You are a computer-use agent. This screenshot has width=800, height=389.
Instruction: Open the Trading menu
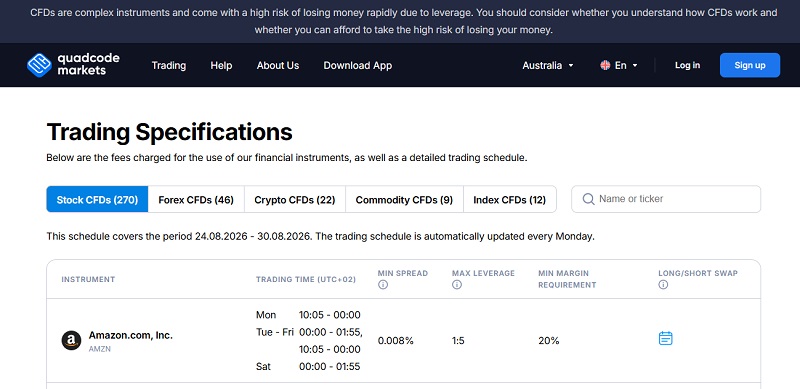[169, 65]
